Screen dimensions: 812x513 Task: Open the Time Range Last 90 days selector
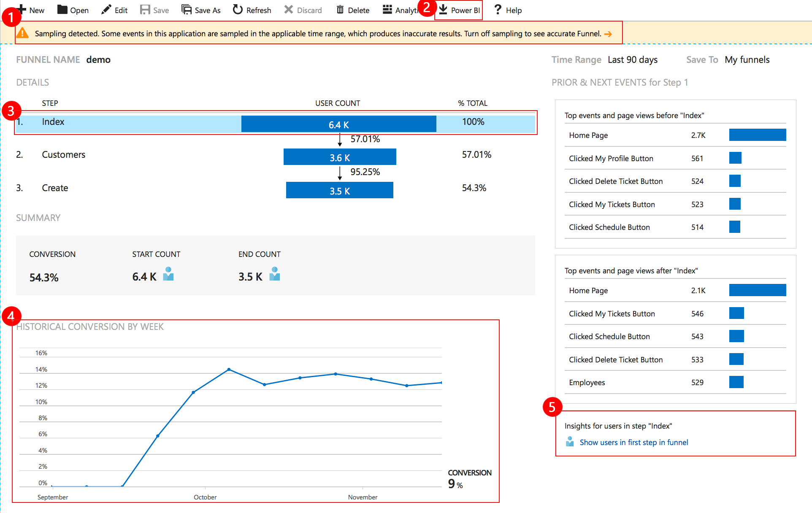pyautogui.click(x=632, y=60)
